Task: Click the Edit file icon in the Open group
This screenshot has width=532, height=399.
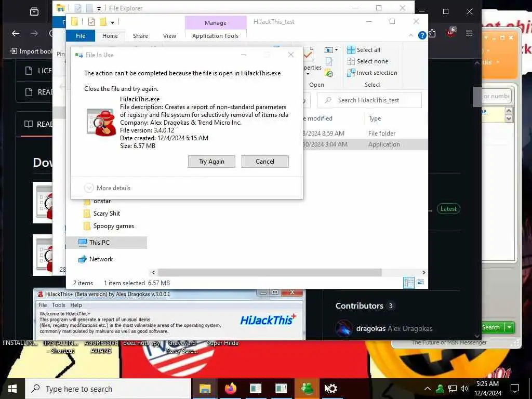Action: click(x=329, y=61)
